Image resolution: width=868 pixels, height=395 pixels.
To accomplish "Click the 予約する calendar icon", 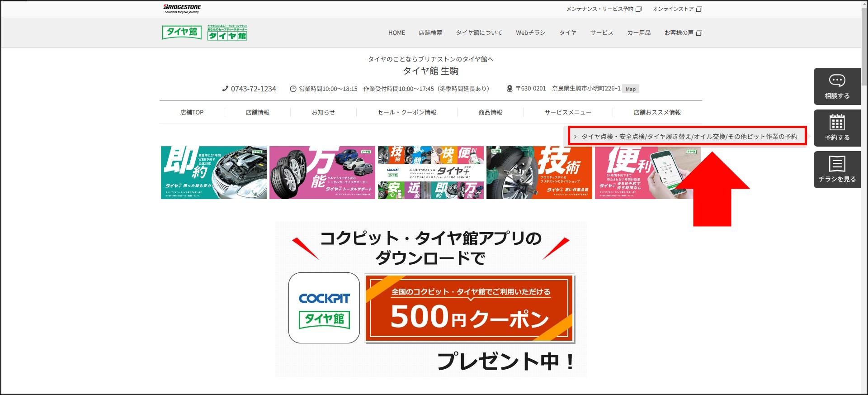I will 837,122.
